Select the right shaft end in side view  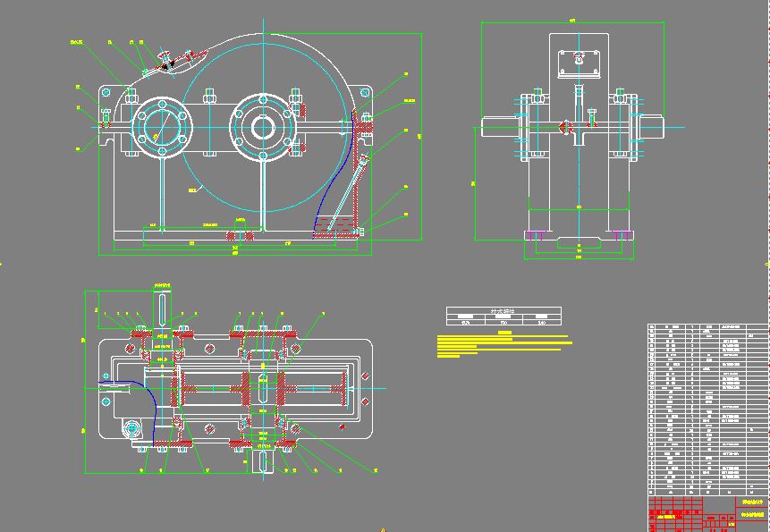tap(651, 127)
